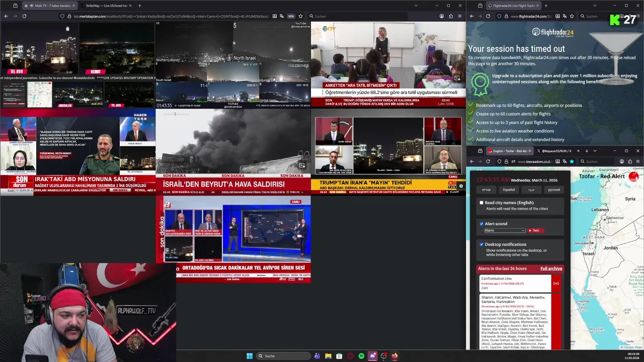Open the account icon in the Multi TV window
The width and height of the screenshot is (644, 362).
[442, 16]
